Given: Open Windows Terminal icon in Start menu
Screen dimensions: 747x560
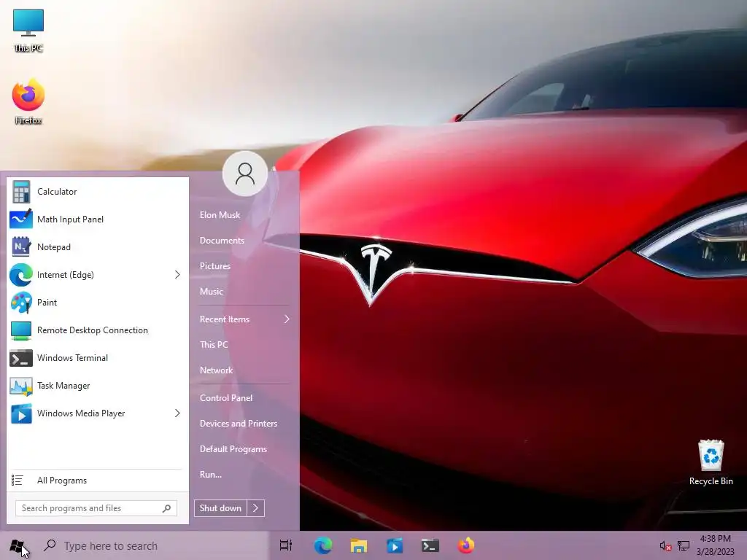Looking at the screenshot, I should 21,358.
